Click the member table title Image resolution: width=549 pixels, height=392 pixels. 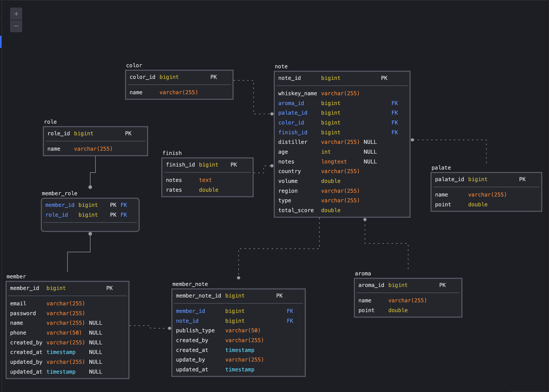click(16, 276)
